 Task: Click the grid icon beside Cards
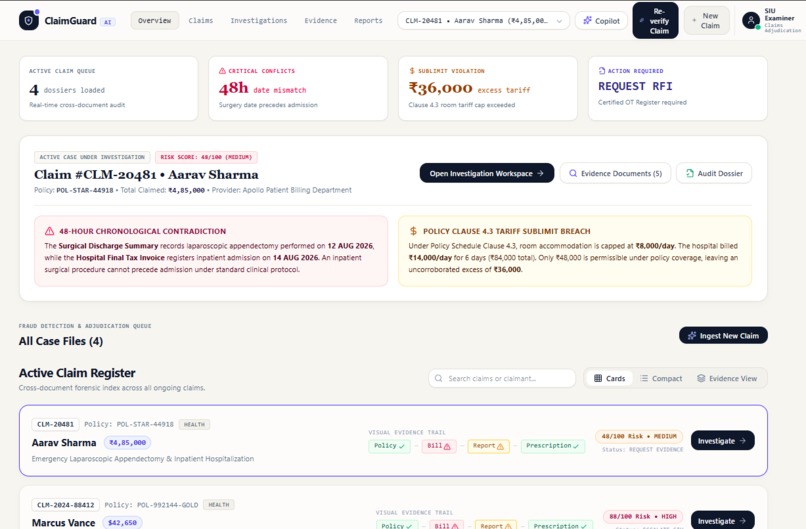tap(598, 378)
